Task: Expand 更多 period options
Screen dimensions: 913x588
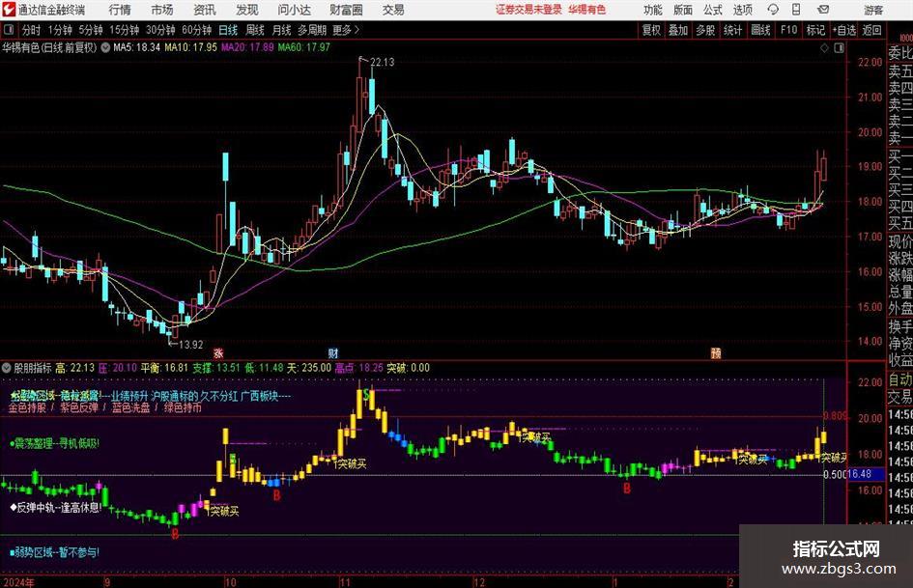Action: pyautogui.click(x=346, y=30)
